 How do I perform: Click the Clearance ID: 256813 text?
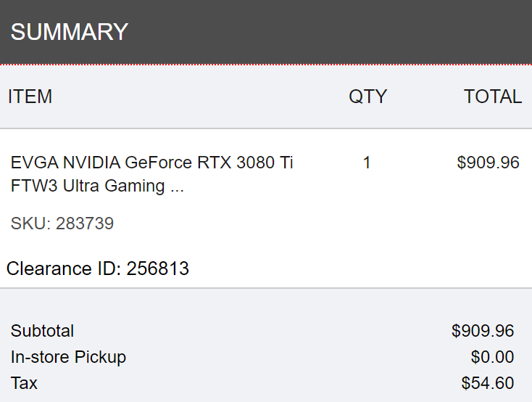click(x=98, y=269)
